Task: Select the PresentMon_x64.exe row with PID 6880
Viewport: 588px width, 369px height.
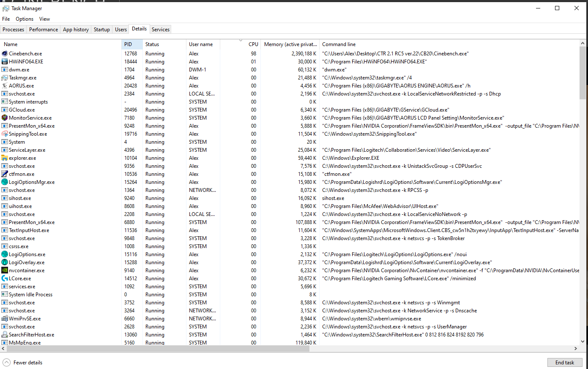Action: click(290, 222)
